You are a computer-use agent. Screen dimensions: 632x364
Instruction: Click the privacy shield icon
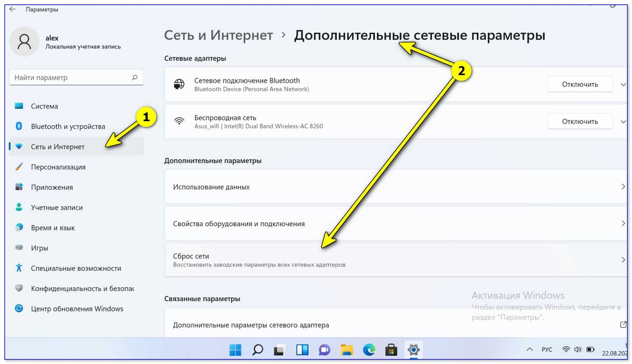click(x=19, y=288)
